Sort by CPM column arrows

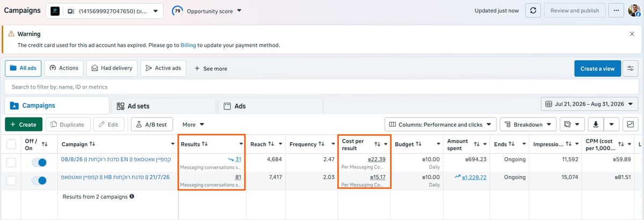[621, 144]
